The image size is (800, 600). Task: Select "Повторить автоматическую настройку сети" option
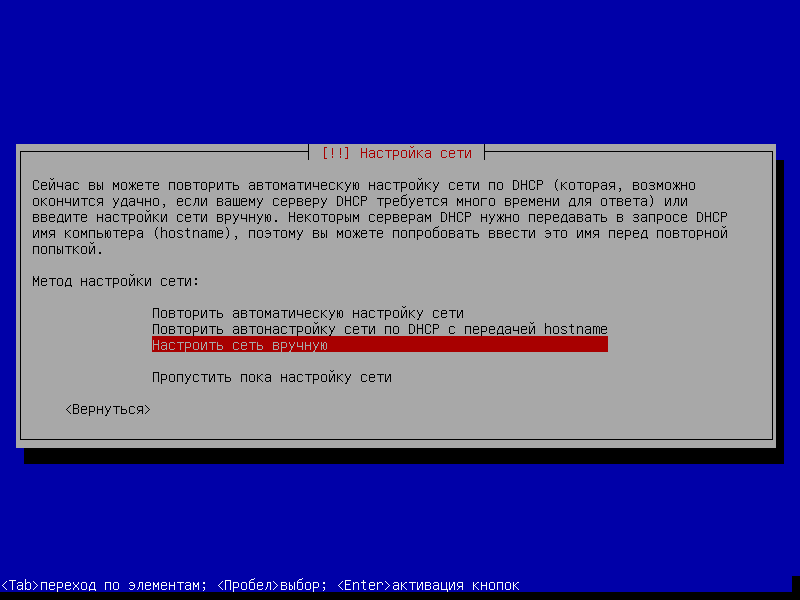click(308, 313)
